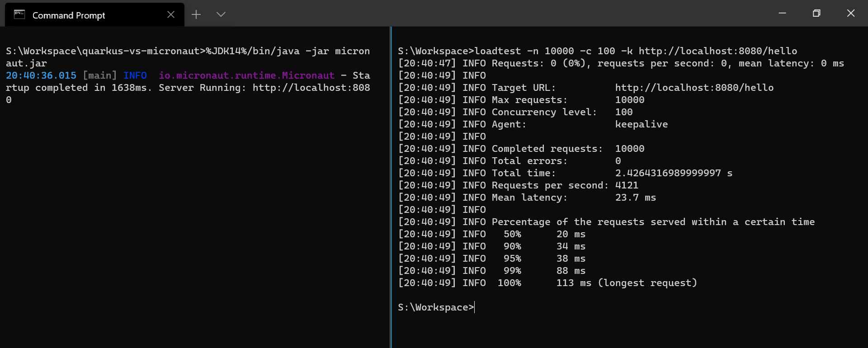868x348 pixels.
Task: Click the 'Max requests:' value 10000
Action: tap(630, 100)
